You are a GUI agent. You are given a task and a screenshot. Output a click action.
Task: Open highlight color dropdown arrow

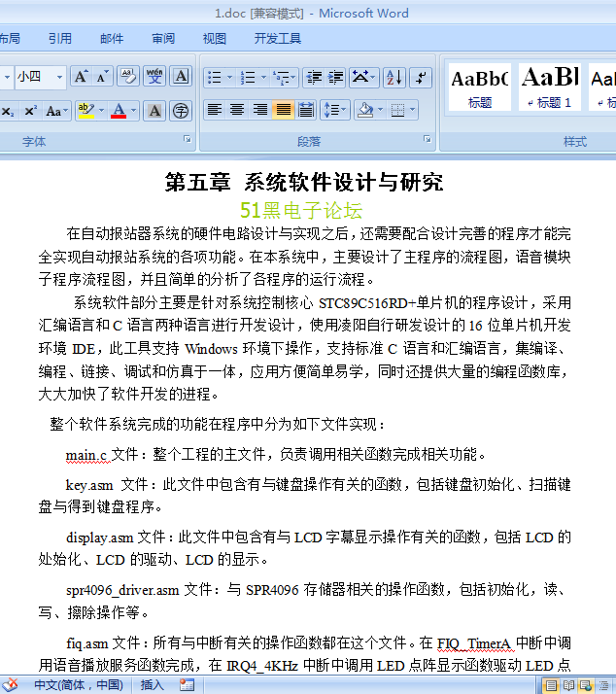coord(101,111)
